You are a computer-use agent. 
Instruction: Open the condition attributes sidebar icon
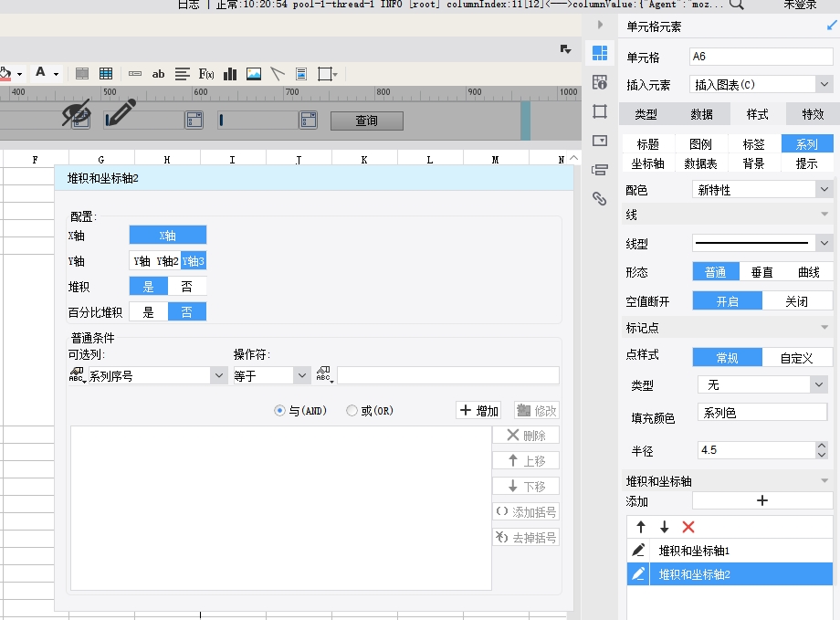click(600, 171)
